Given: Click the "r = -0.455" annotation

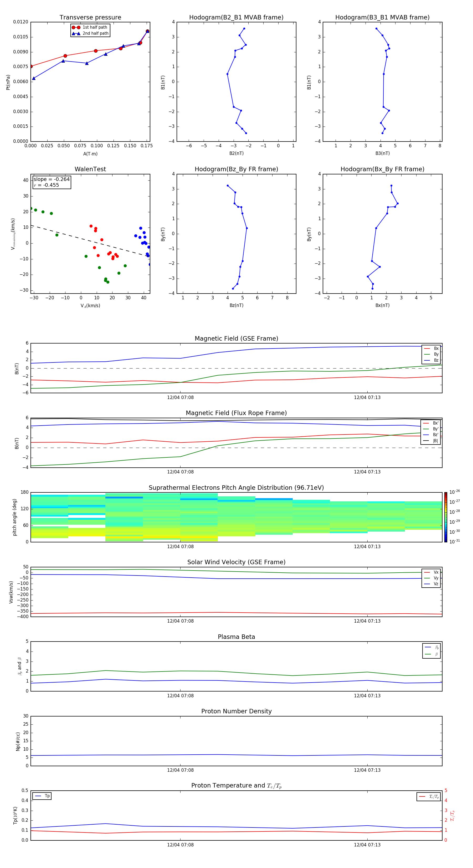Looking at the screenshot, I should click(x=47, y=185).
